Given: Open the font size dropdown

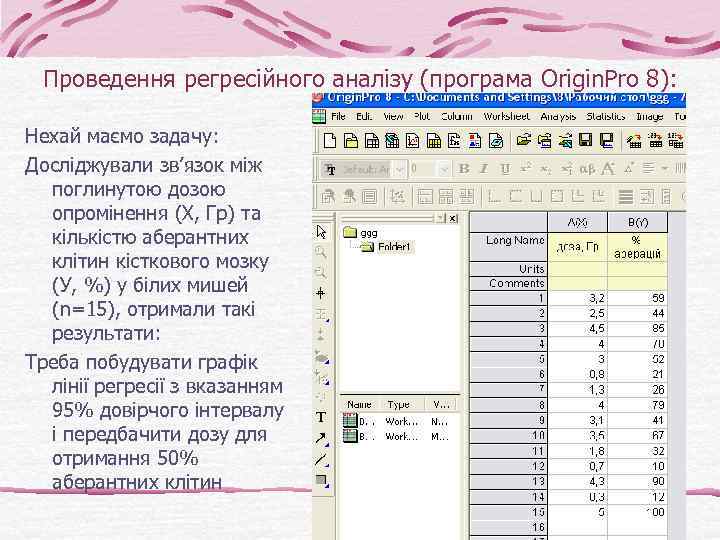Looking at the screenshot, I should tap(444, 169).
